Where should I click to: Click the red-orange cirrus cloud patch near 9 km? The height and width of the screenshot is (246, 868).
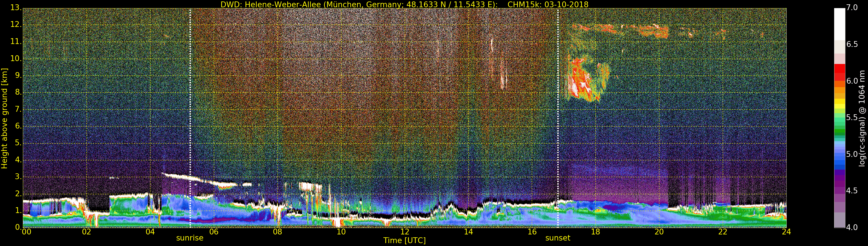pos(585,79)
